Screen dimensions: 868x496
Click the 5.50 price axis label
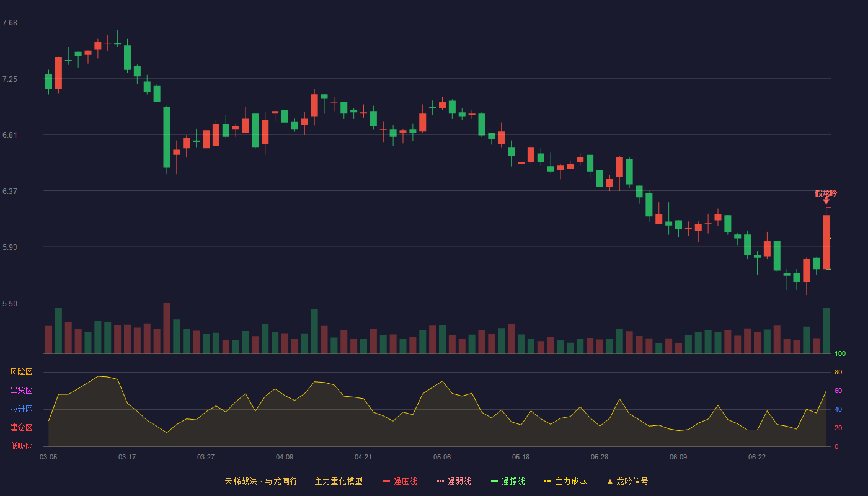pyautogui.click(x=10, y=304)
